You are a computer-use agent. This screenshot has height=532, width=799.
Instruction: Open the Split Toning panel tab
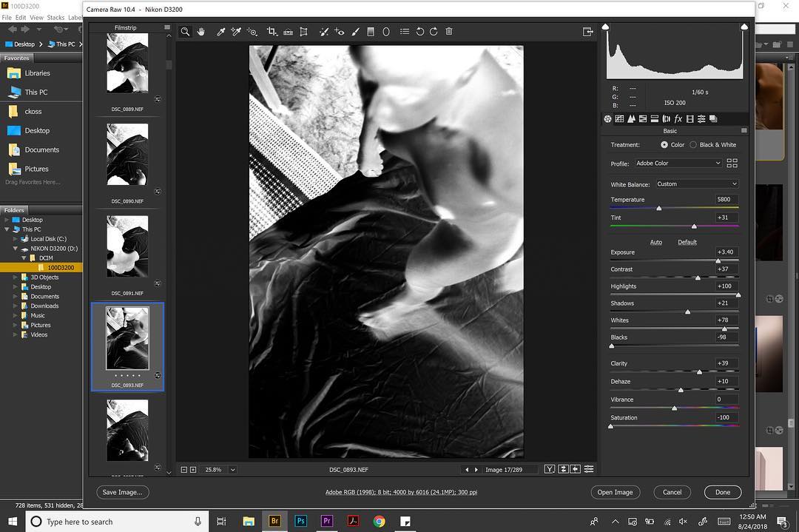[x=655, y=118]
